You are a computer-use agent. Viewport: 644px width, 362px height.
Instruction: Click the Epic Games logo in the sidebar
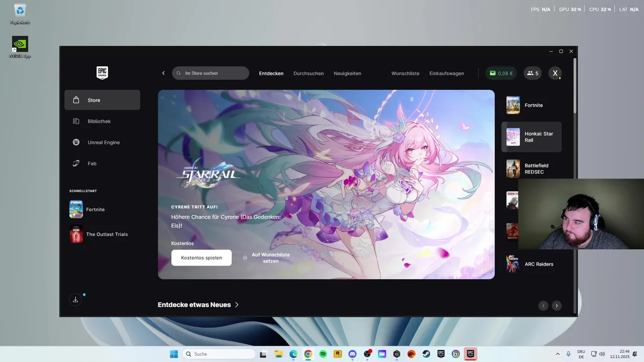point(102,73)
